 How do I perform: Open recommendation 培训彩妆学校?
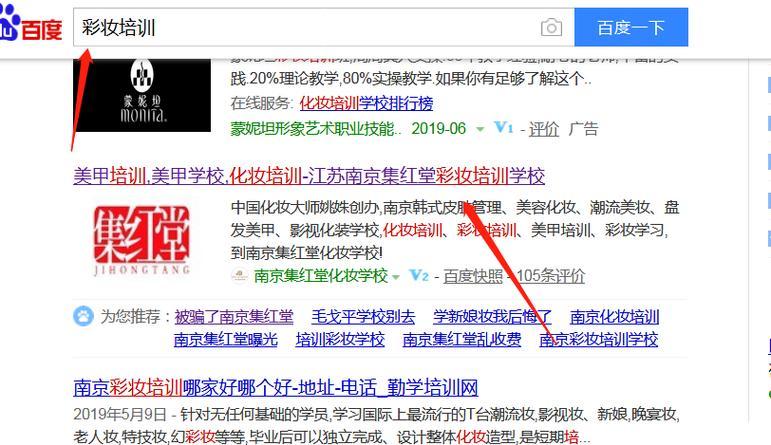pos(340,339)
